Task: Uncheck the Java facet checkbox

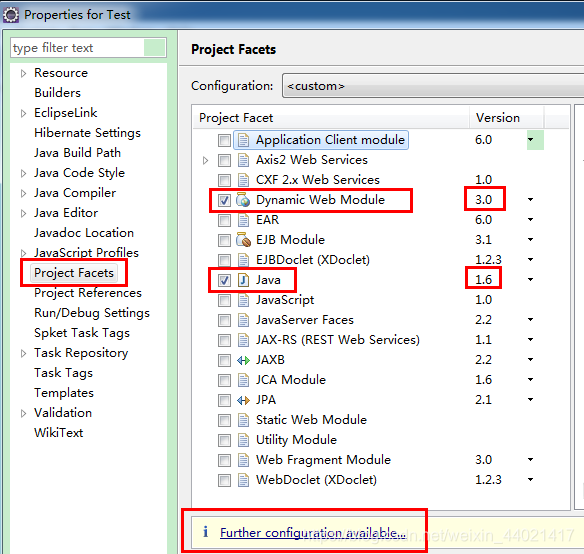Action: (x=224, y=280)
